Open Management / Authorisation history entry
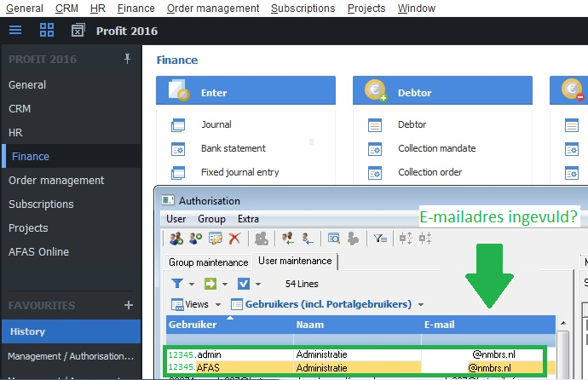The image size is (588, 380). (72, 356)
